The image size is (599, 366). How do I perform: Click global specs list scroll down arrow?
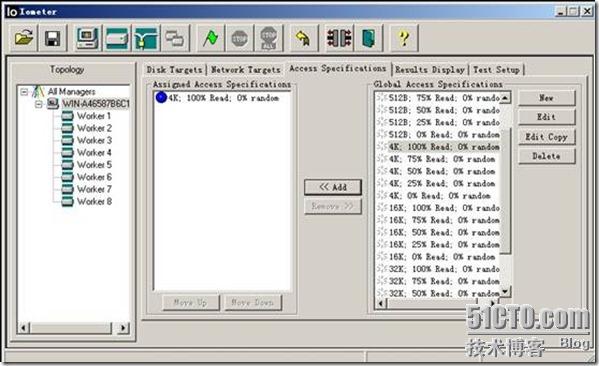coord(505,292)
